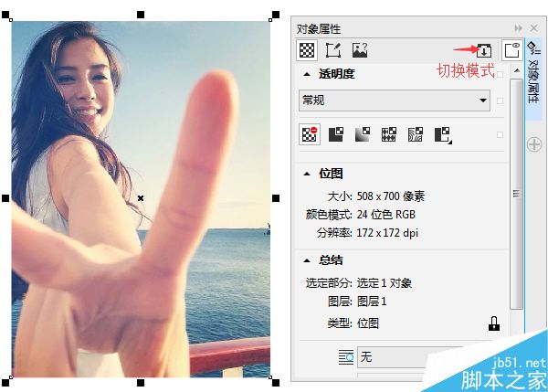Click the text wrap style icon

(346, 357)
